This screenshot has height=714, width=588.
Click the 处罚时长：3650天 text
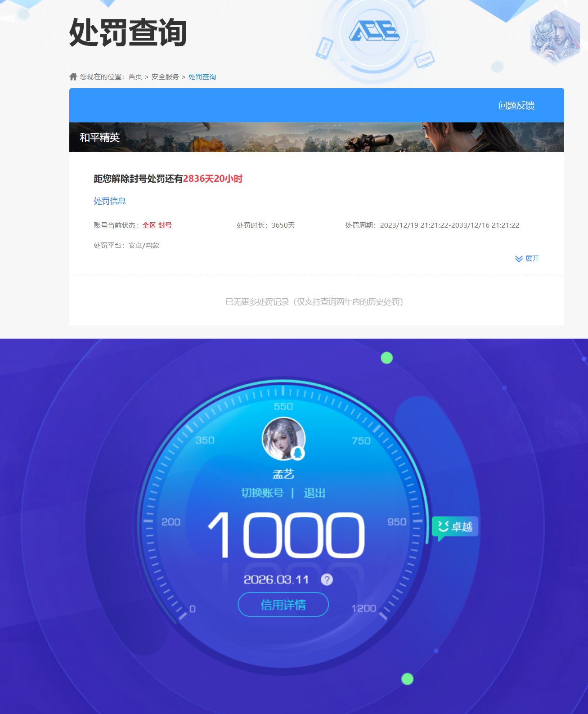pos(266,225)
